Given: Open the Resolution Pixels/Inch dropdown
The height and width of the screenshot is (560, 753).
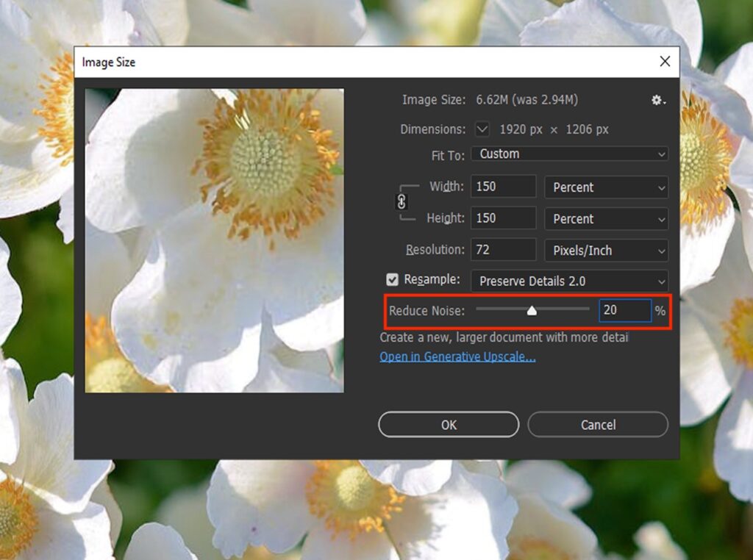Looking at the screenshot, I should pos(606,251).
